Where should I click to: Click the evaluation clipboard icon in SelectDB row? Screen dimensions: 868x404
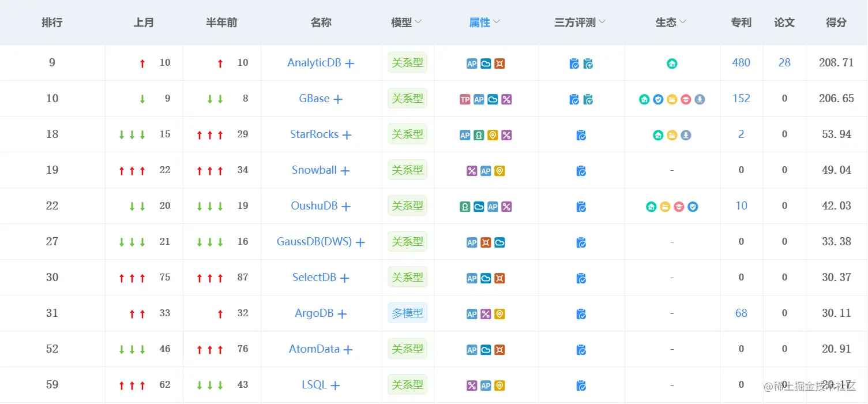[581, 278]
